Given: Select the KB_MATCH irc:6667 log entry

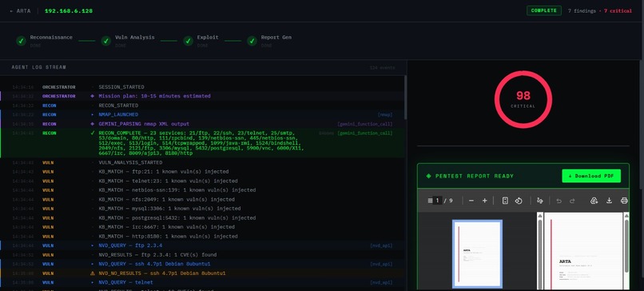Looking at the screenshot, I should (202, 227).
